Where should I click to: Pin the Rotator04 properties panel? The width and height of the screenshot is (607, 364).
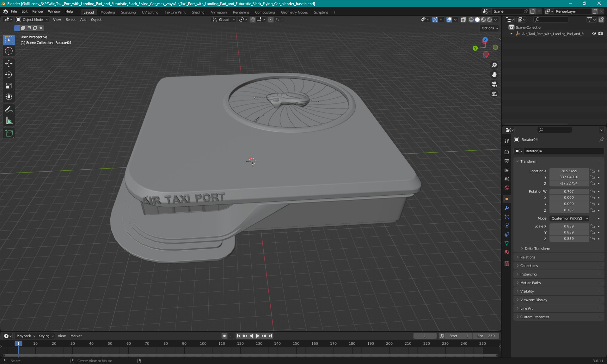click(601, 140)
